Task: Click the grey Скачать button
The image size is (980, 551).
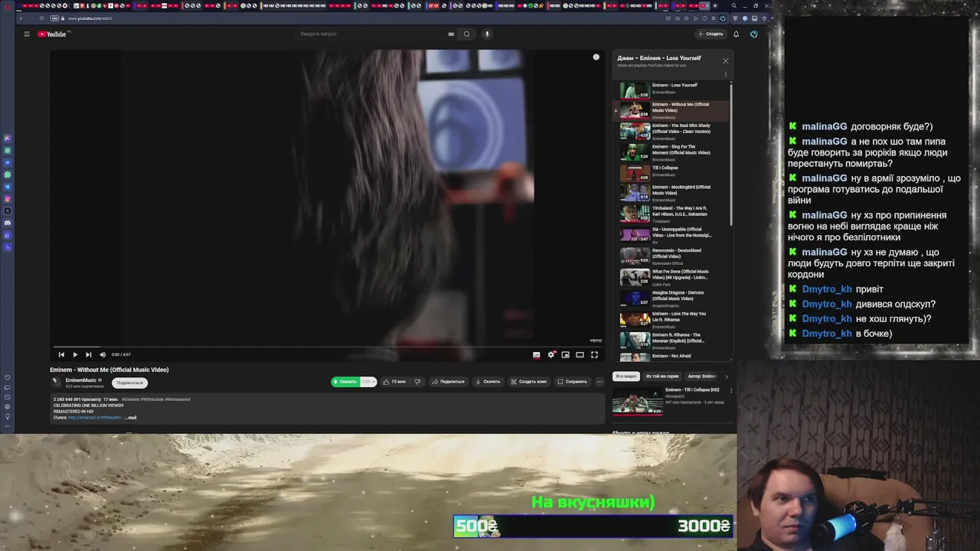Action: point(488,381)
